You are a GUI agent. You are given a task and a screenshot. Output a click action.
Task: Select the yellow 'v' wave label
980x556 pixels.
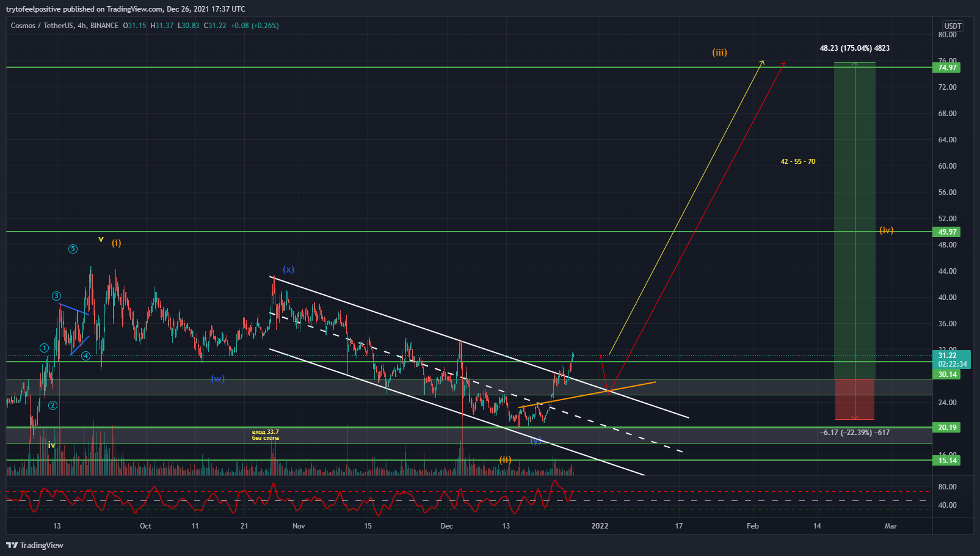click(101, 240)
